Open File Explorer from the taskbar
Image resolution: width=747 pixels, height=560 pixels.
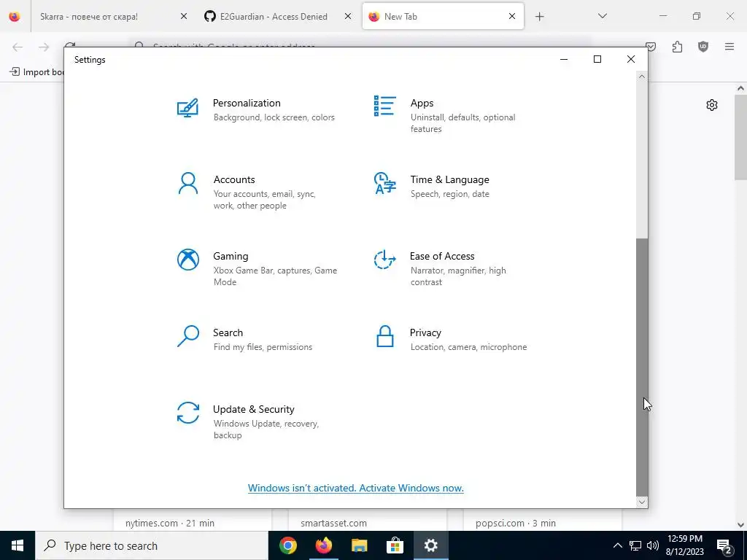tap(359, 545)
